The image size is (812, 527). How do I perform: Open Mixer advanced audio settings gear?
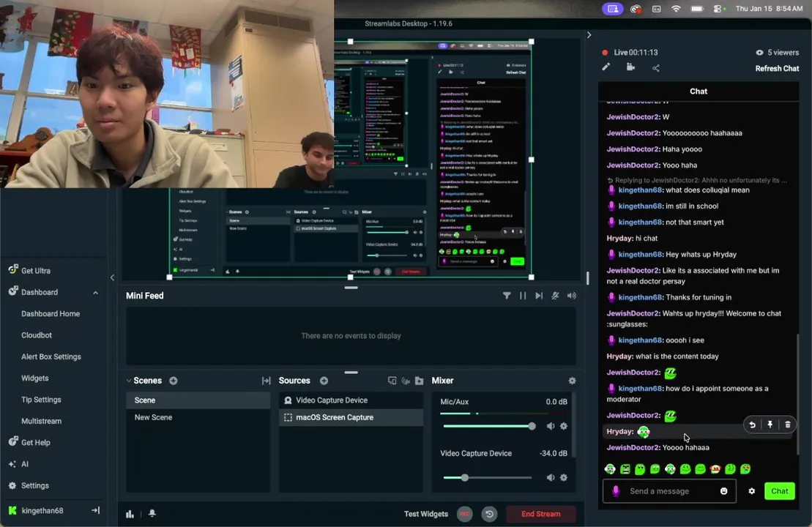pyautogui.click(x=572, y=381)
